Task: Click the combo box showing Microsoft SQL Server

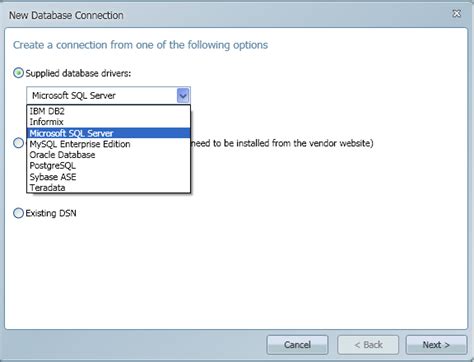Action: pyautogui.click(x=108, y=96)
